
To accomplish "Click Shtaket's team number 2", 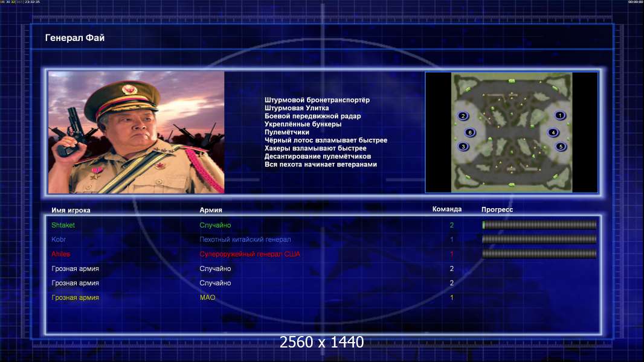I will point(452,225).
